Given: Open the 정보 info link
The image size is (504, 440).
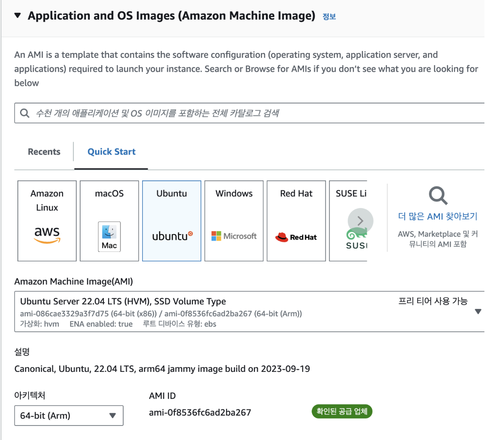Looking at the screenshot, I should (329, 17).
